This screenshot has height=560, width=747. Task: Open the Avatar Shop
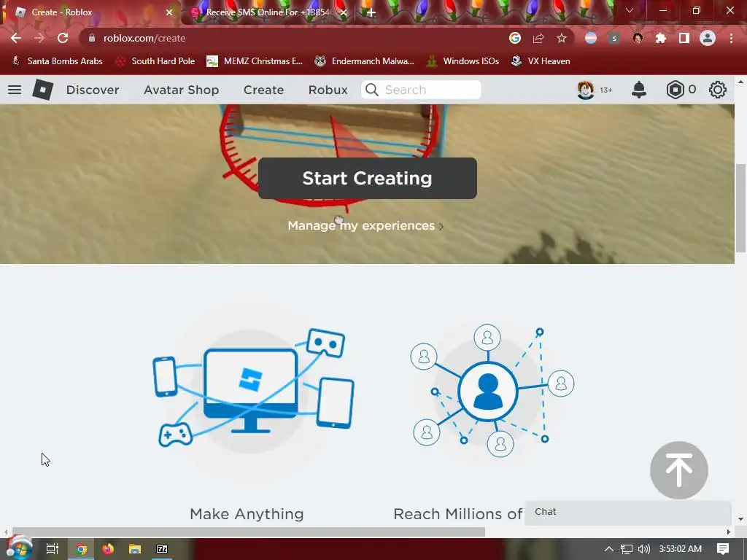[x=181, y=90]
